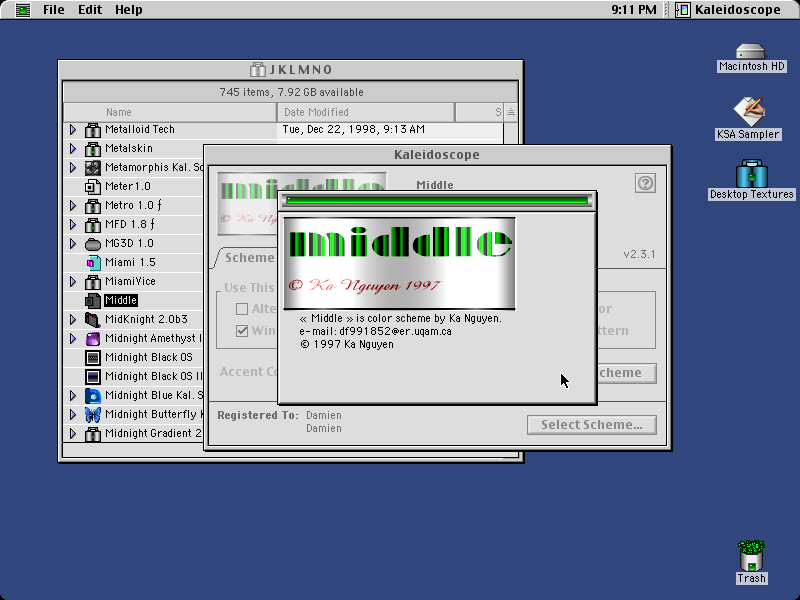This screenshot has width=800, height=600.
Task: Select the Midnight Blue Kal. folder icon
Action: [92, 395]
